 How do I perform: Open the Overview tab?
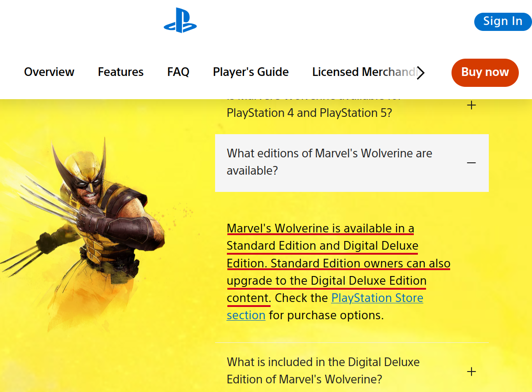(x=49, y=72)
